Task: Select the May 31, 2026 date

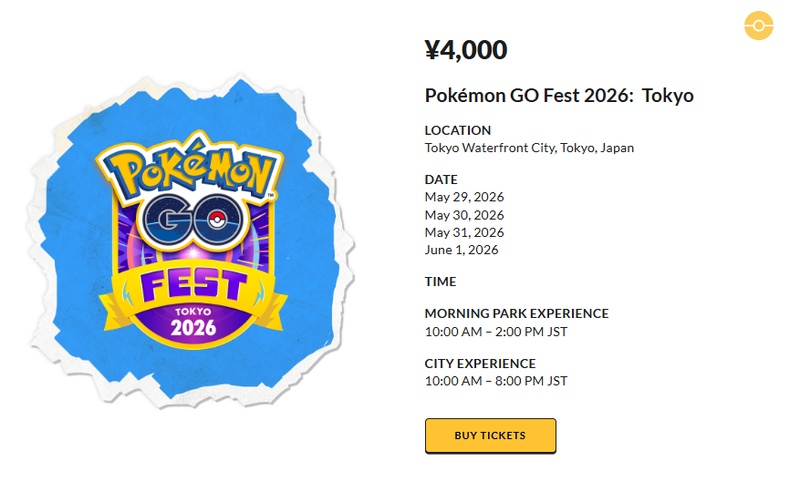Action: (464, 232)
